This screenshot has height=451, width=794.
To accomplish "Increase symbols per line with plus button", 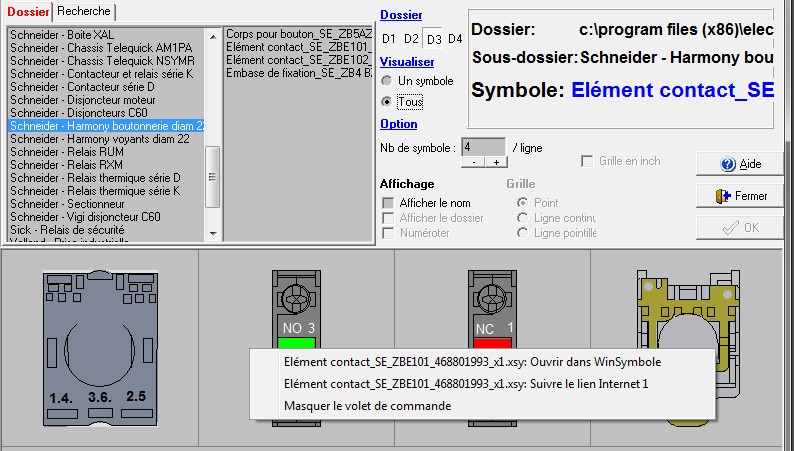I will (x=495, y=162).
